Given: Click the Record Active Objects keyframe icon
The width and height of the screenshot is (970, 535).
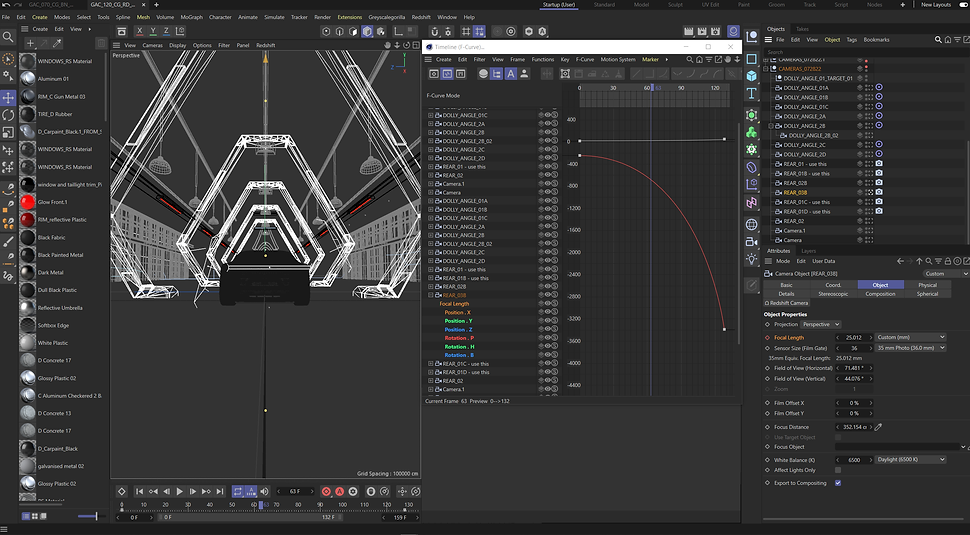Looking at the screenshot, I should coord(326,492).
